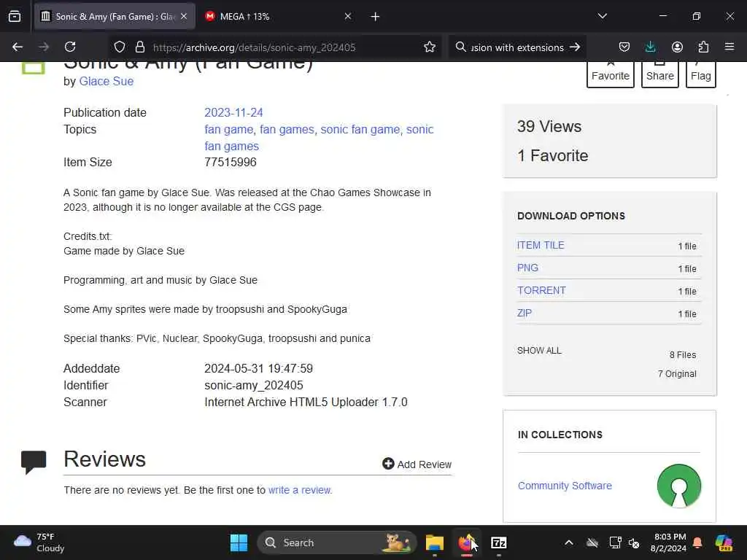The width and height of the screenshot is (747, 560).
Task: Close the MEGA upload tab
Action: [348, 16]
